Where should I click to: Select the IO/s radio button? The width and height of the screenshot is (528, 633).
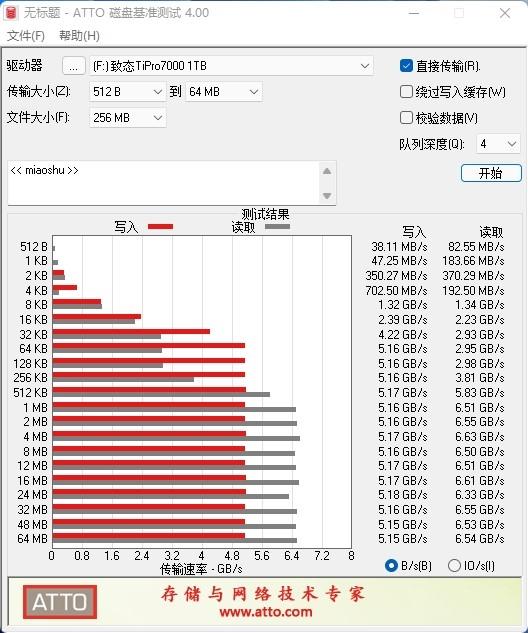point(454,565)
